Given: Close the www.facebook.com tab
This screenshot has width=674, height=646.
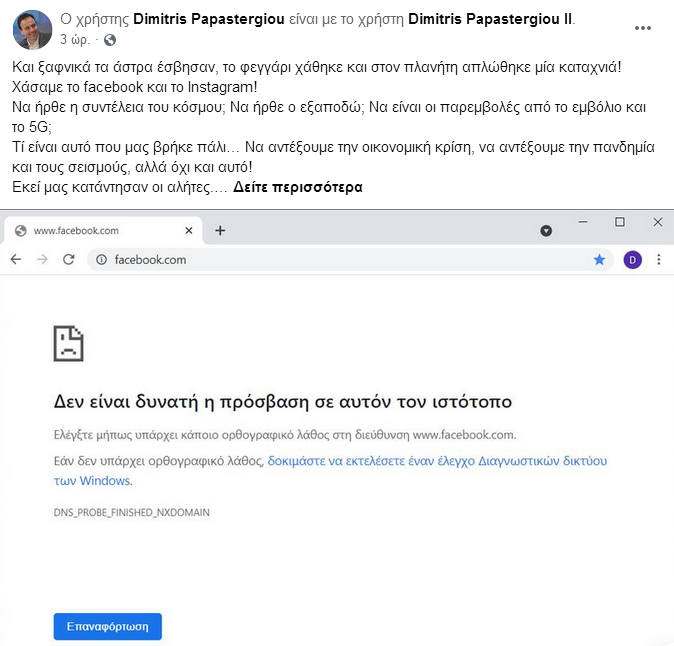Looking at the screenshot, I should 189,231.
